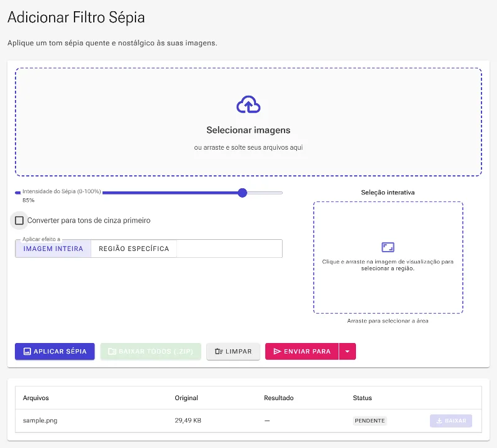
Task: Clear files with Limpar button
Action: (x=234, y=351)
